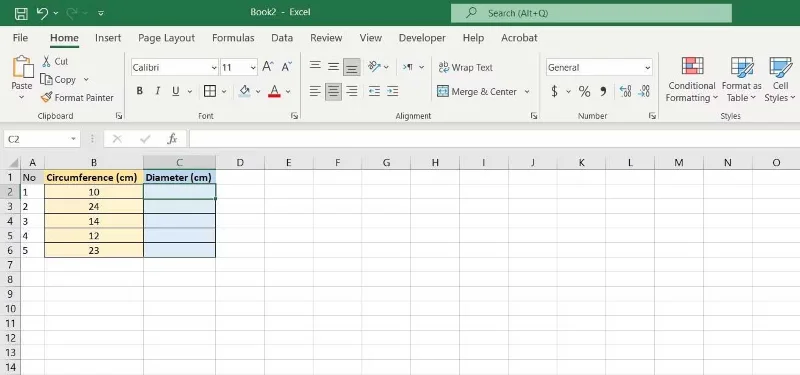800x375 pixels.
Task: Click the Borders grid icon
Action: (x=210, y=91)
